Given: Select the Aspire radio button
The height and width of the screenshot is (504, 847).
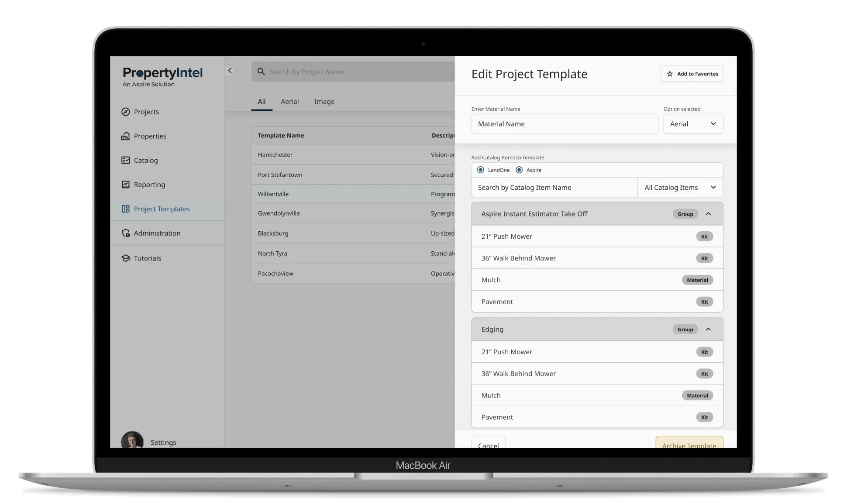Looking at the screenshot, I should pos(519,170).
